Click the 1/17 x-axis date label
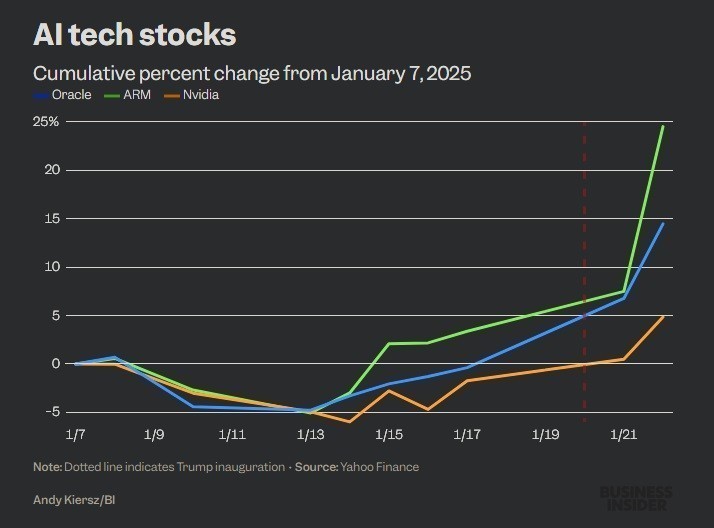Screen dimensions: 714x528 (x=467, y=435)
